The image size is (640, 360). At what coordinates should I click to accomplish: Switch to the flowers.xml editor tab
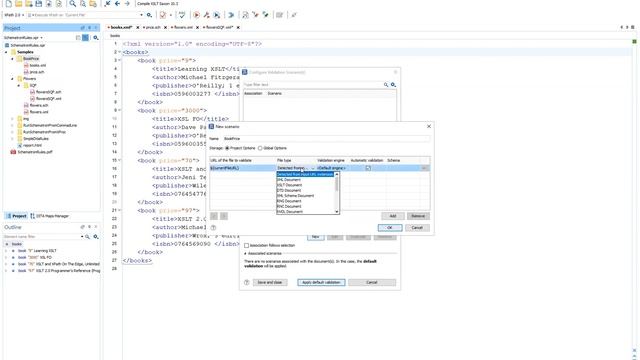183,27
